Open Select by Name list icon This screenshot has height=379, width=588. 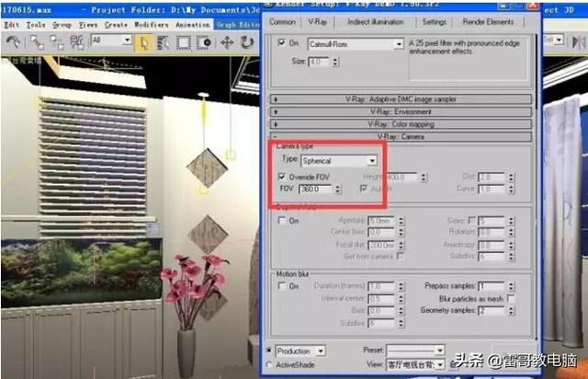click(164, 43)
